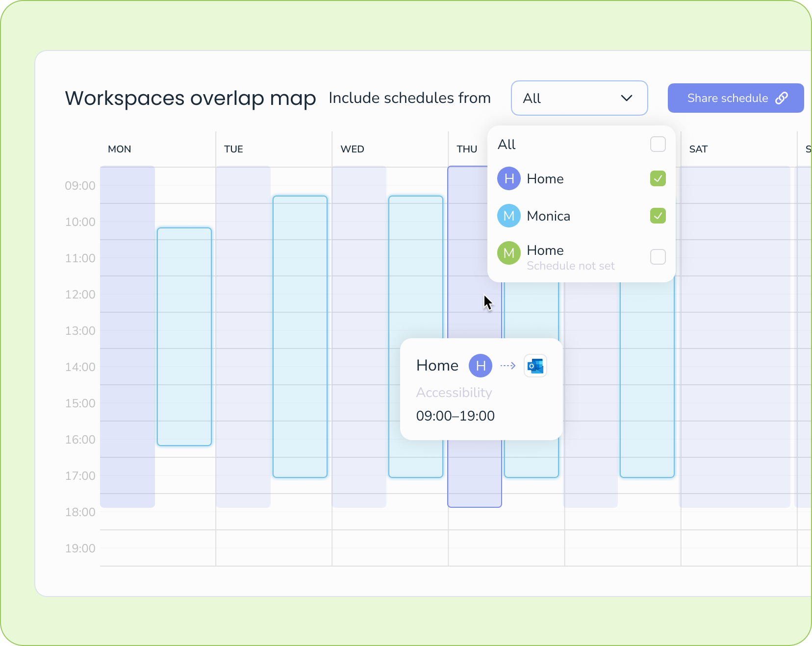Open the "Include schedules from" dropdown
812x646 pixels.
(x=580, y=98)
